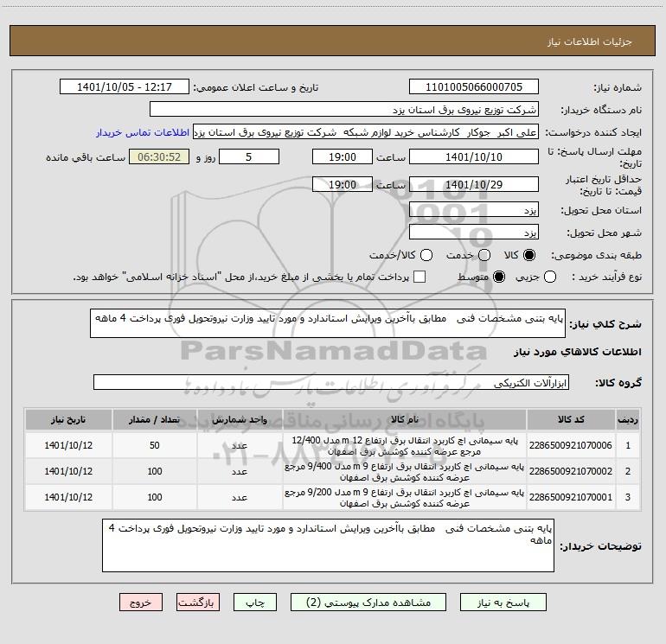The width and height of the screenshot is (666, 644).
Task: Click item code 2286500921070002
Action: (571, 471)
